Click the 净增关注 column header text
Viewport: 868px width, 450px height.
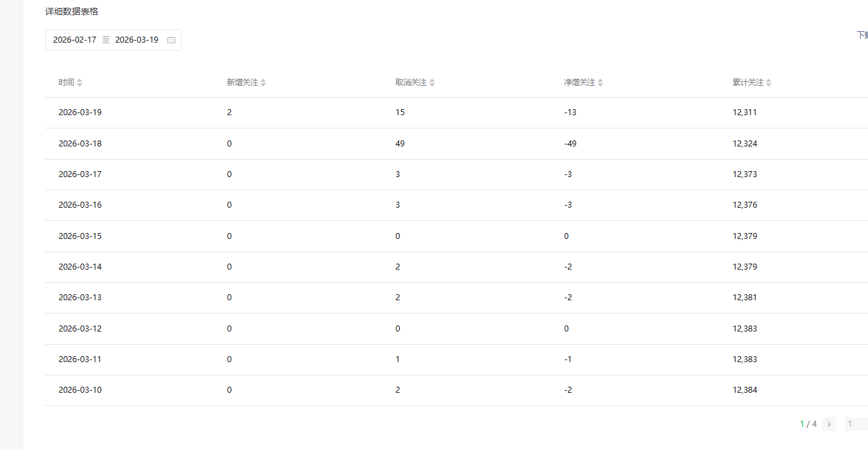pyautogui.click(x=579, y=83)
